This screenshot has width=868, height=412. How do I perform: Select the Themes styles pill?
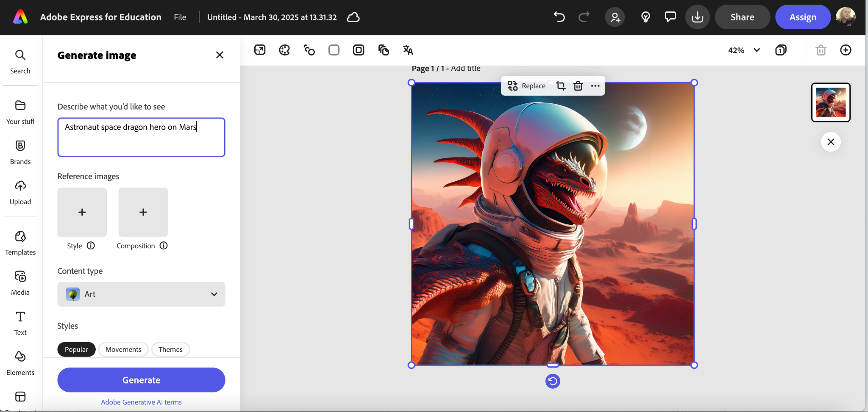coord(170,349)
